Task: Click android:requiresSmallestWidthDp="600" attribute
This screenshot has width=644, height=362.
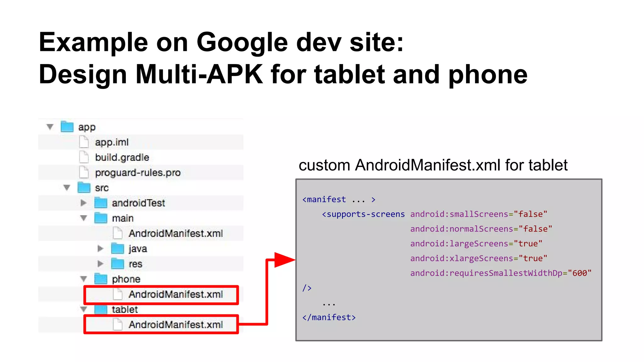Action: [x=501, y=273]
